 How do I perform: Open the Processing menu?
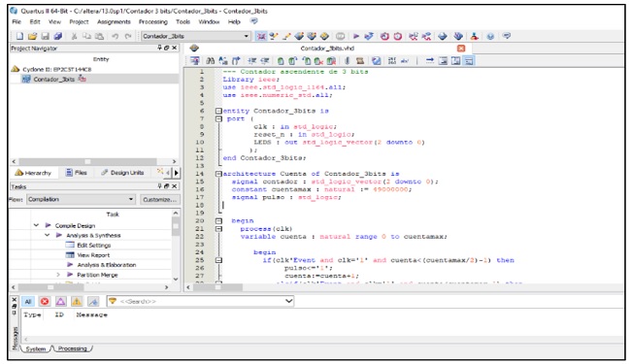pos(153,21)
